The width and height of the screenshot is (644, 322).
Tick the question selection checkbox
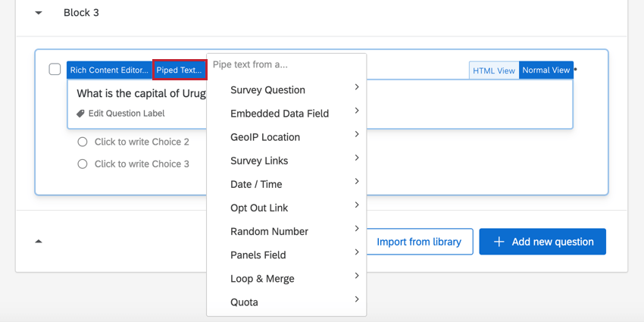pos(55,70)
